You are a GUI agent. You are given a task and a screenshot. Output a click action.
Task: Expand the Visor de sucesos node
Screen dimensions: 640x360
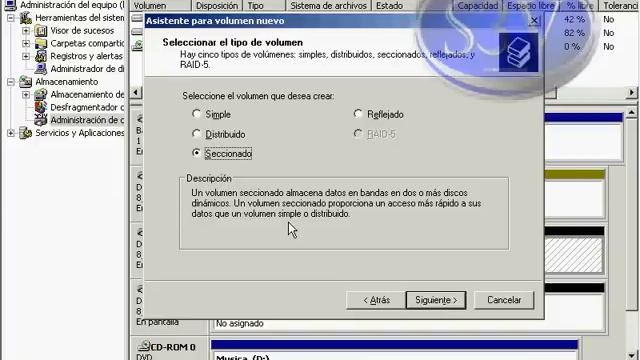click(26, 31)
